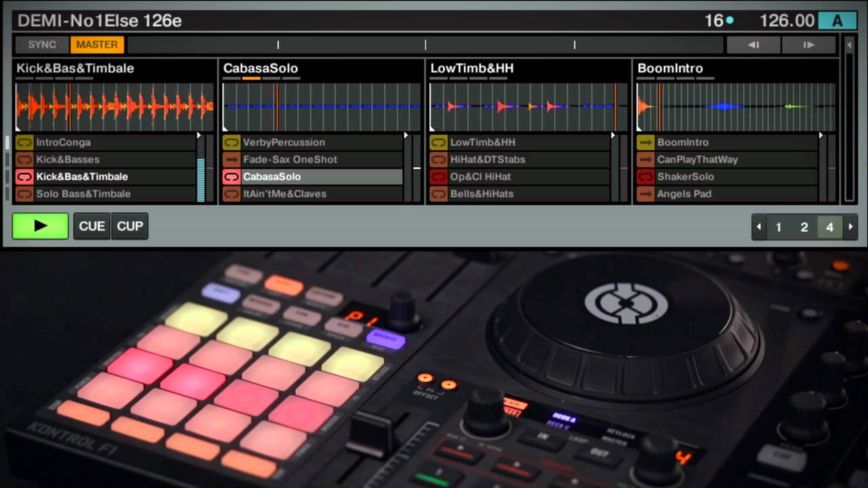Trigger the Angels Pad sample

pyautogui.click(x=727, y=194)
